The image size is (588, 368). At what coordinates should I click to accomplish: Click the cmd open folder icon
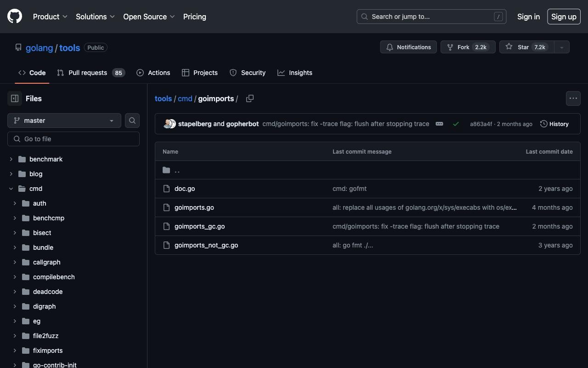point(22,189)
